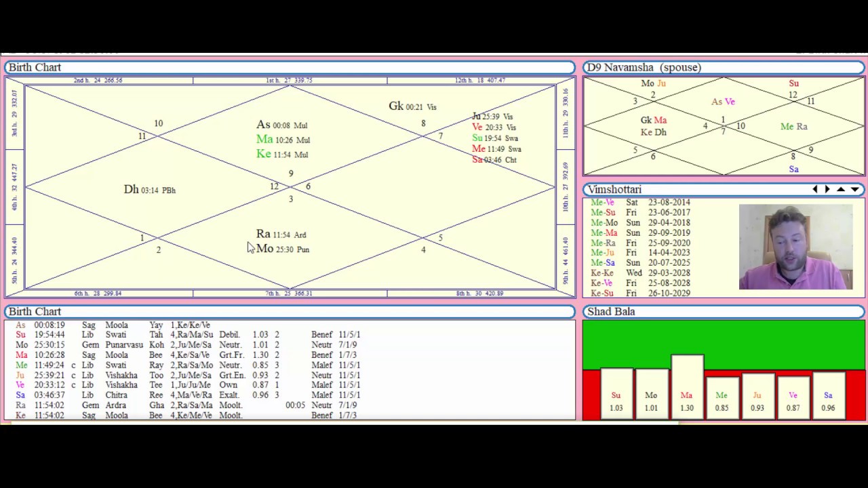This screenshot has height=488, width=868.
Task: Click 'Ra 11:54 Ard' in the birth chart
Action: pyautogui.click(x=281, y=234)
